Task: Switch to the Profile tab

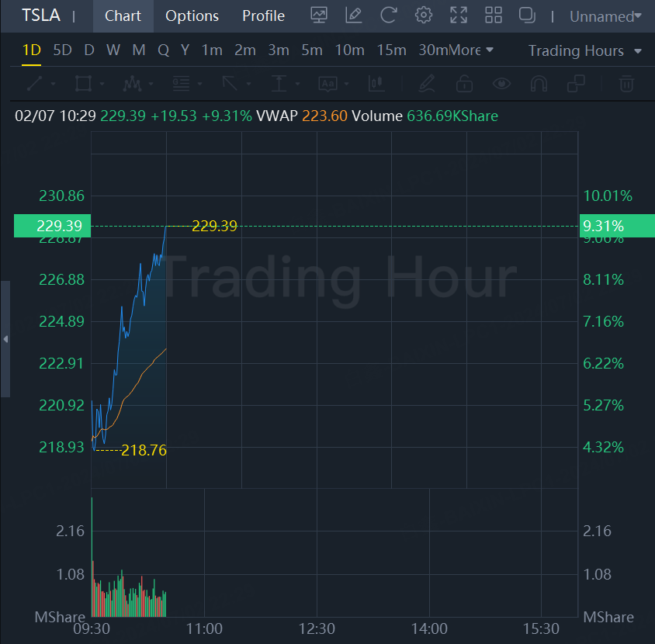Action: (x=263, y=16)
